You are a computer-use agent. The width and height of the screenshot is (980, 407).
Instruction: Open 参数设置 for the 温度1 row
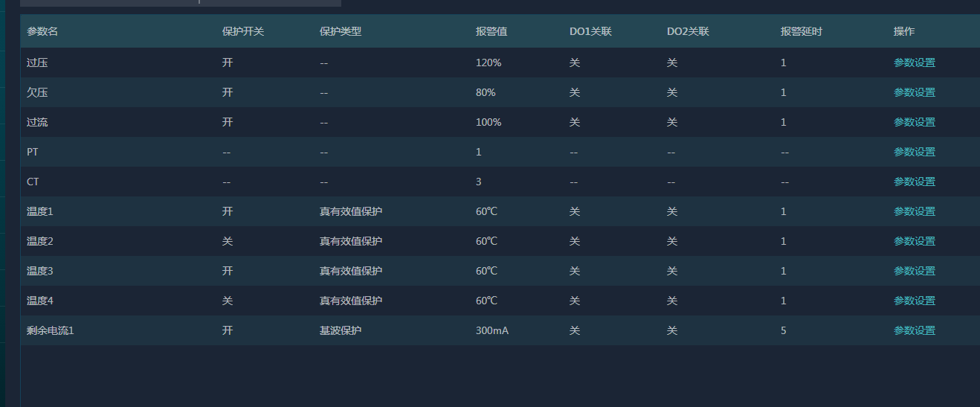(x=914, y=211)
